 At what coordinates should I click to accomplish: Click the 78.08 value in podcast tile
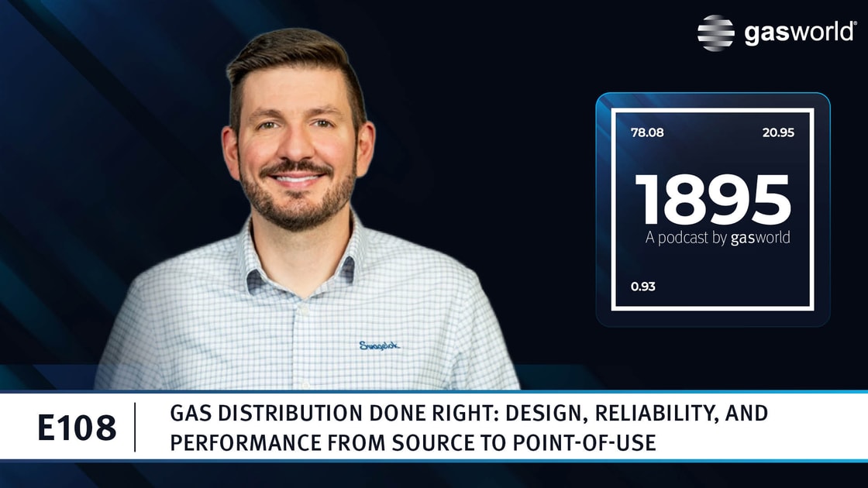point(647,132)
